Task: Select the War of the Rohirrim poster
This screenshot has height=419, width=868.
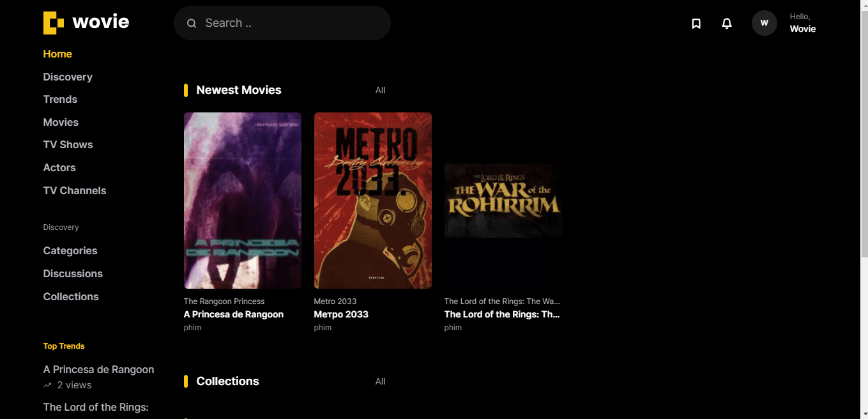Action: 503,201
